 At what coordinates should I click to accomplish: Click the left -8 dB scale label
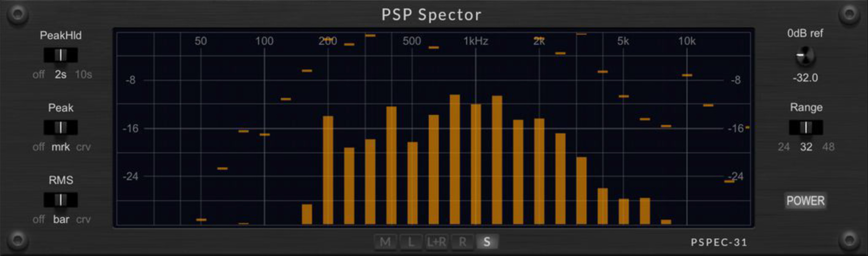click(x=131, y=80)
